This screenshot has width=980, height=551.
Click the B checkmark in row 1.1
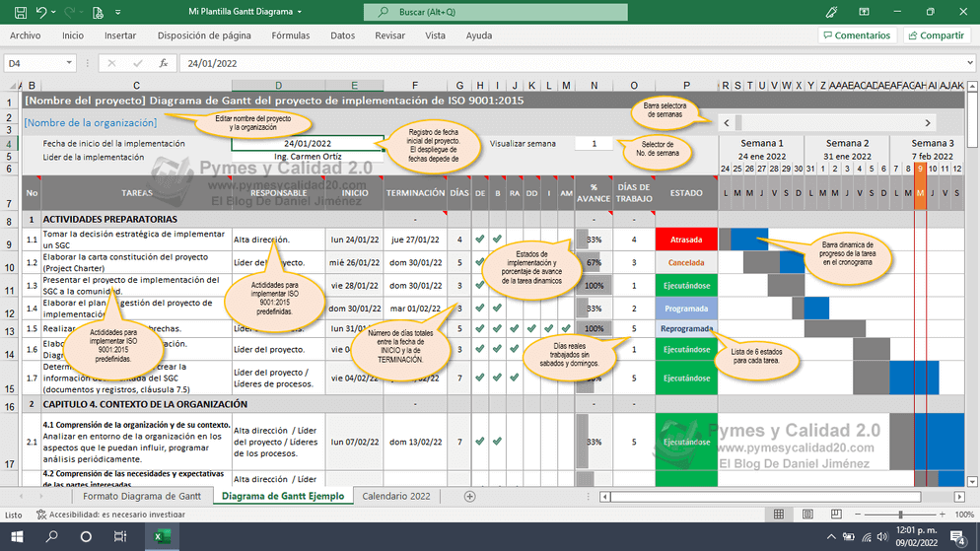click(x=497, y=240)
